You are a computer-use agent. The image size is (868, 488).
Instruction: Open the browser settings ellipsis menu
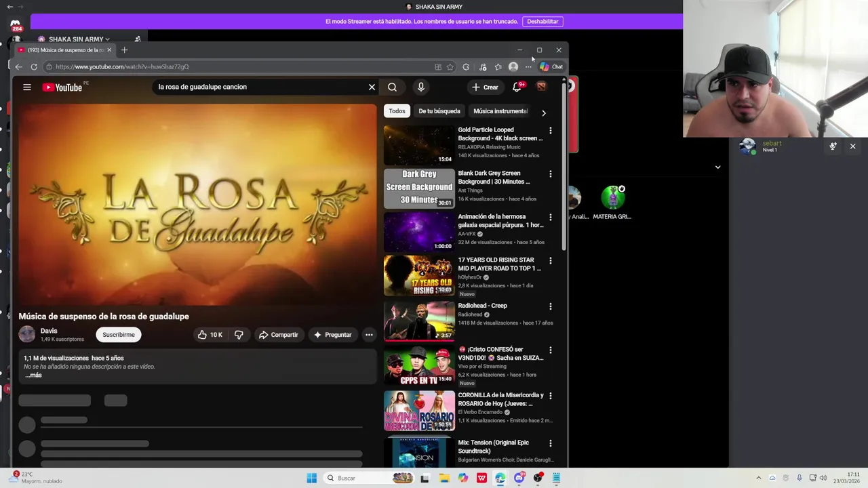pos(528,66)
